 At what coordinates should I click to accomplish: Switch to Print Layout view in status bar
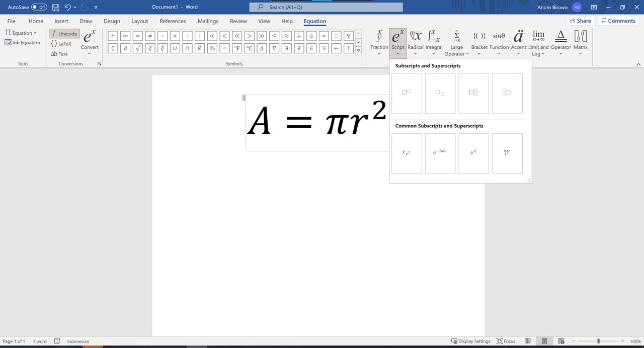tap(544, 341)
